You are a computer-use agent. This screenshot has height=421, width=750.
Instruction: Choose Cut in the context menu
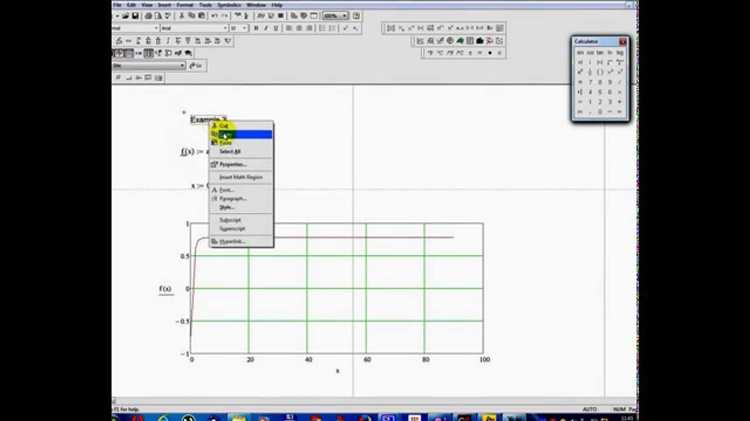(x=242, y=125)
